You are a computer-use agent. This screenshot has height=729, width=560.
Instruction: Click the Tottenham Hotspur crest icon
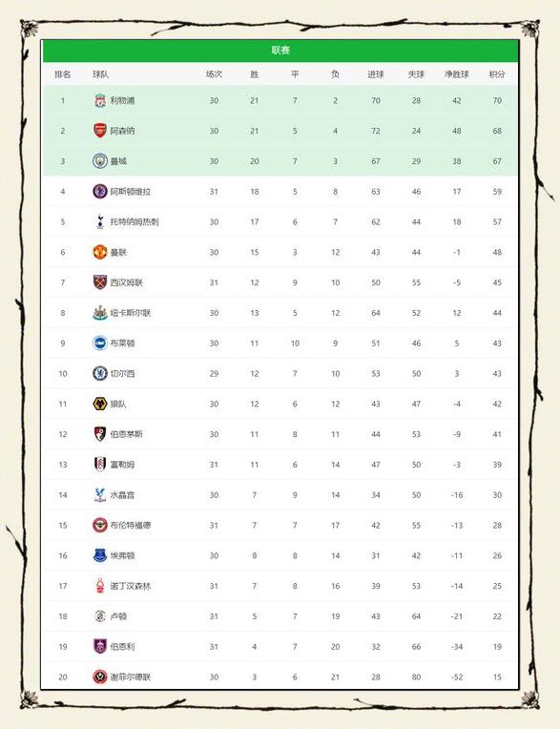click(x=100, y=221)
